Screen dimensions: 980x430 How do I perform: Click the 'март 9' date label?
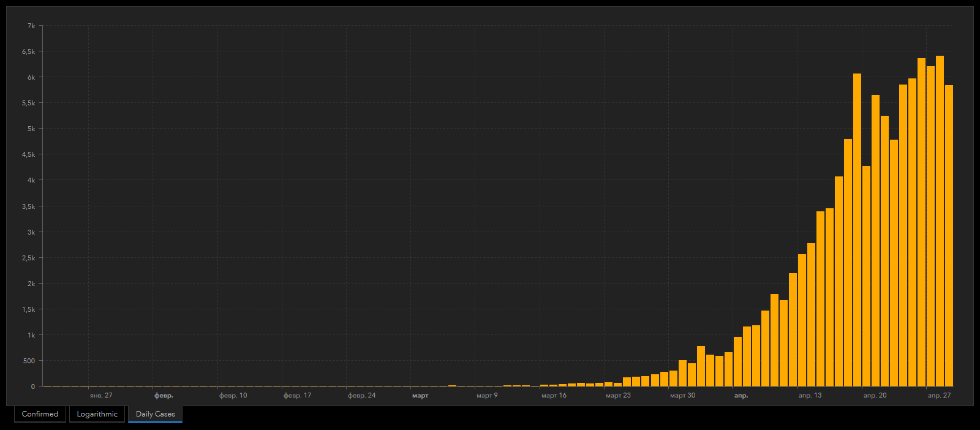click(487, 396)
